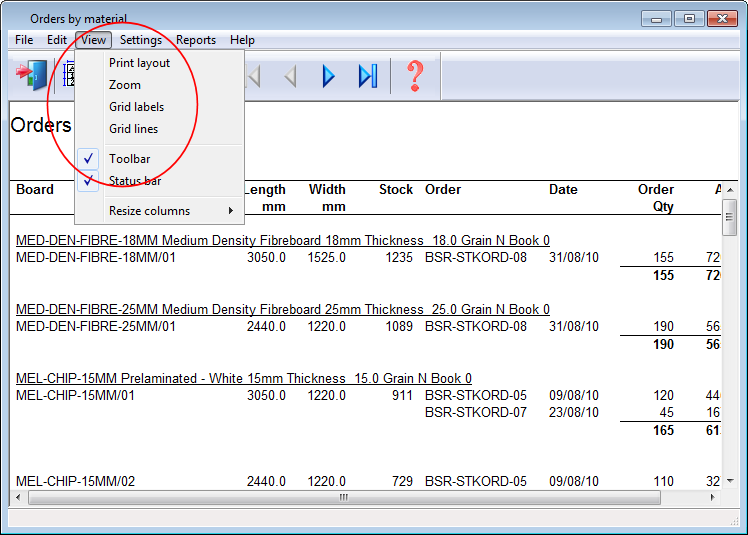Go to next page blue arrow
Screen dimensions: 748x535
328,76
